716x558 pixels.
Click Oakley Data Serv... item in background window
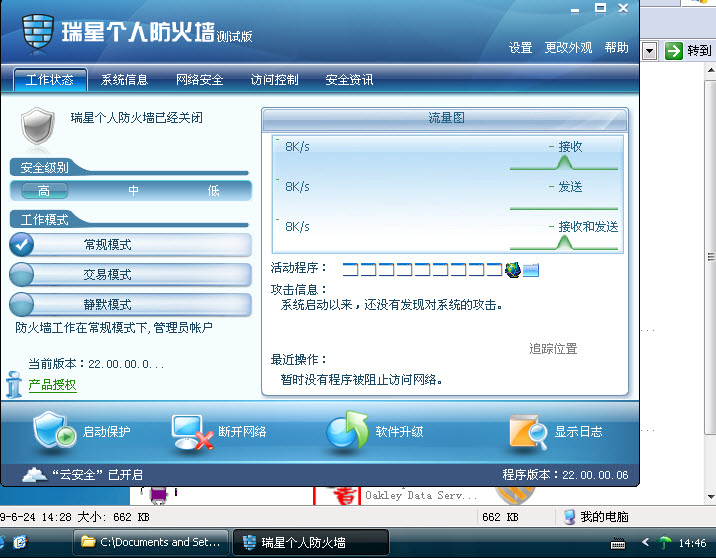pos(421,495)
